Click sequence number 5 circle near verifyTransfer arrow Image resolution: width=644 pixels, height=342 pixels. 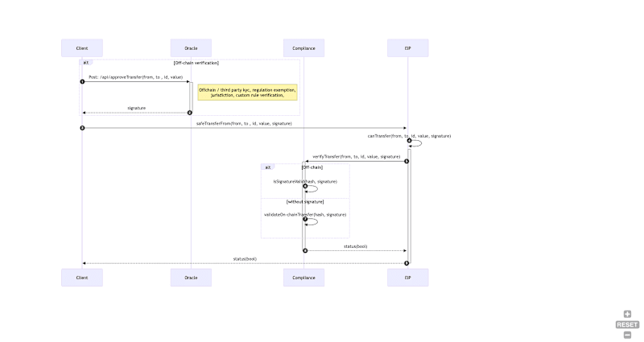407,162
